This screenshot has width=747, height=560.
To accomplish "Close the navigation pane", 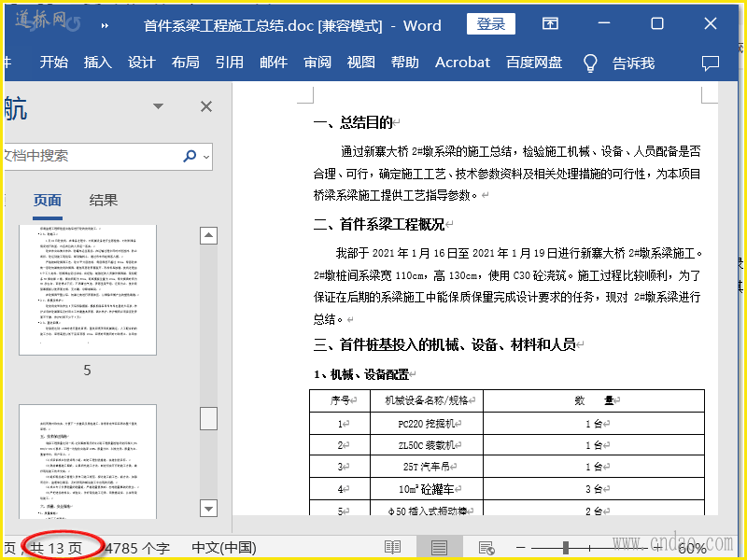I will pos(206,106).
